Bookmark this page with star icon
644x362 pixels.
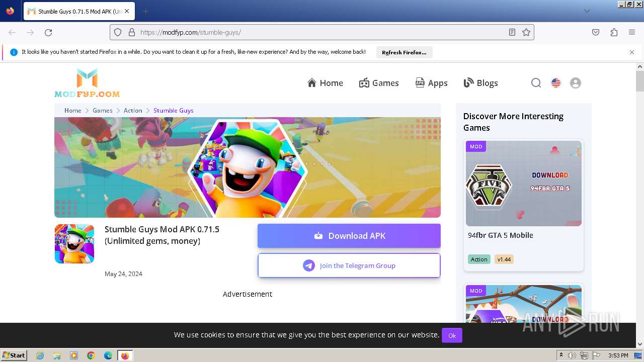tap(526, 32)
